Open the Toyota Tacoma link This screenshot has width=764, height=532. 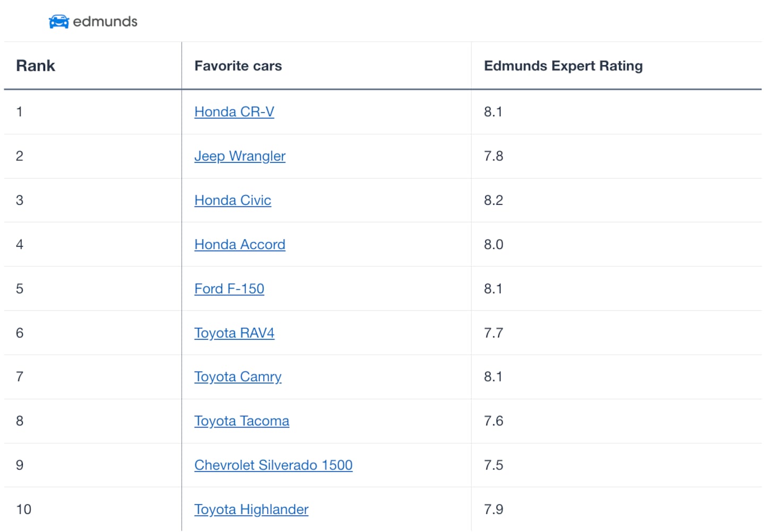241,421
